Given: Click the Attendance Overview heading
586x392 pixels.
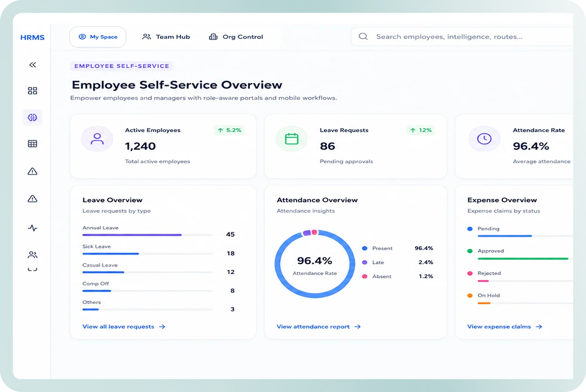Looking at the screenshot, I should (317, 200).
